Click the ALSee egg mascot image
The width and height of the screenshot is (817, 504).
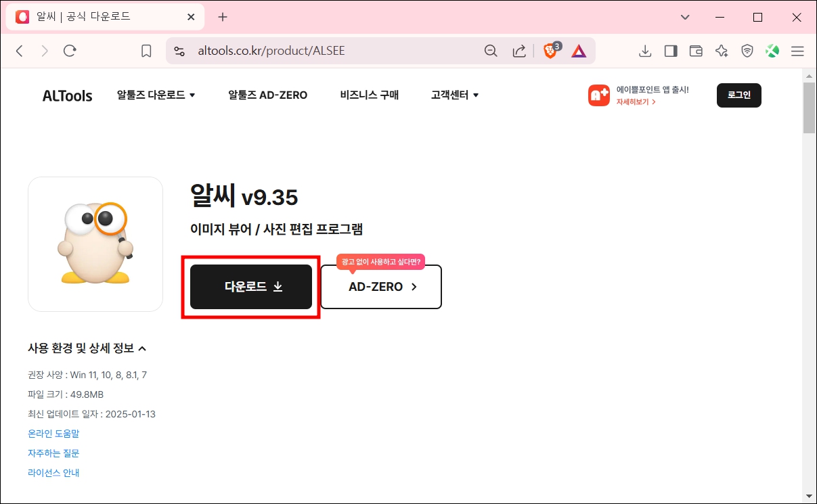[95, 244]
